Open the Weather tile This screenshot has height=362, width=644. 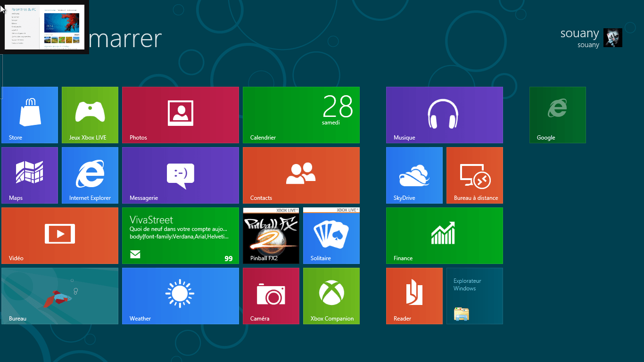[181, 296]
